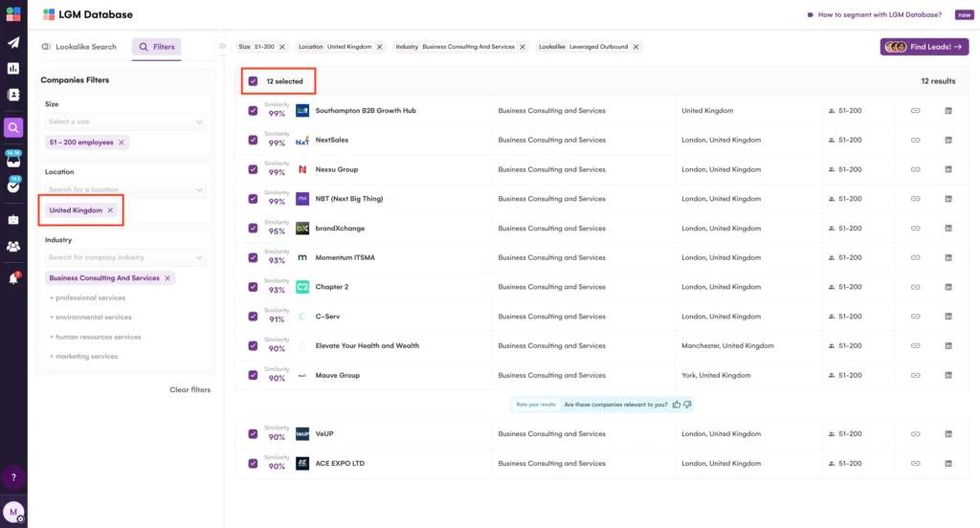Rate results with the thumbs up icon

[x=677, y=405]
